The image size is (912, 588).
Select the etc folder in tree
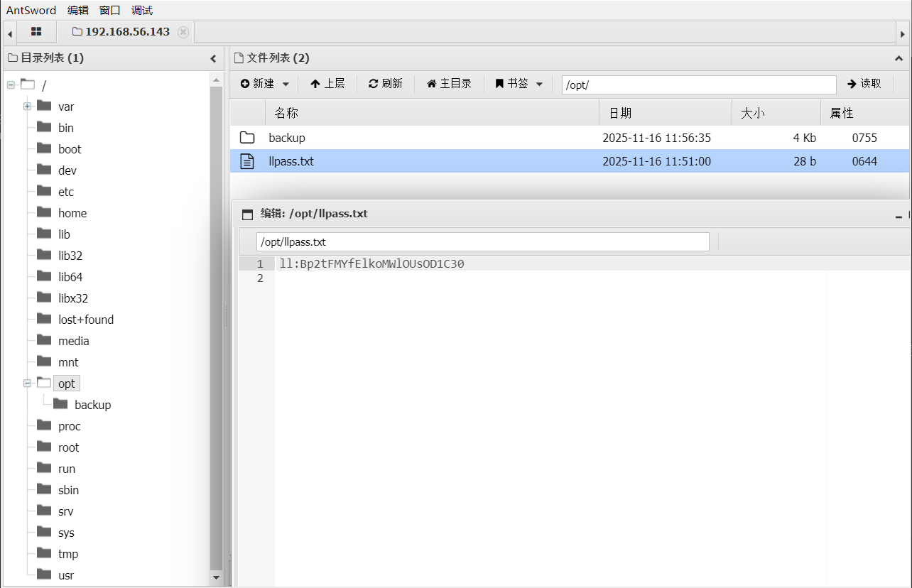pyautogui.click(x=66, y=192)
